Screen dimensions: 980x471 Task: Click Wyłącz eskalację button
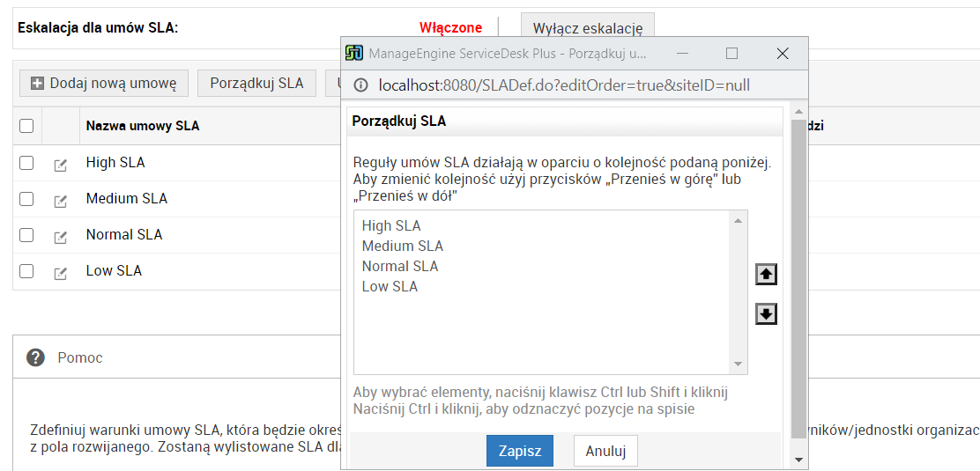coord(587,28)
